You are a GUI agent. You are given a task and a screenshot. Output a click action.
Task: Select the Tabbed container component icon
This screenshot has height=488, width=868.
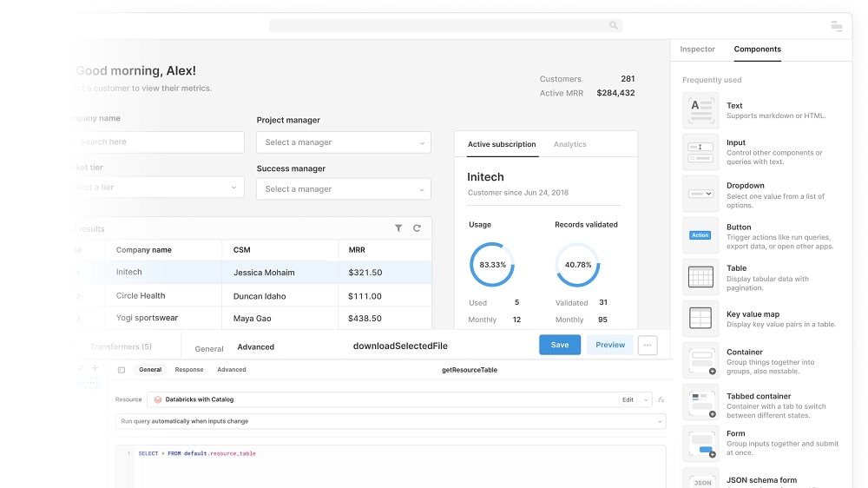click(700, 403)
